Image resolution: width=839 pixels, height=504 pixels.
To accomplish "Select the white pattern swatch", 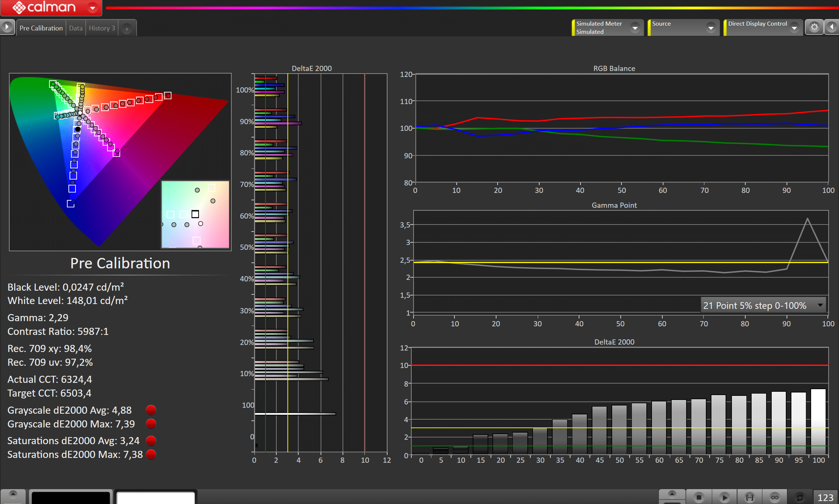I will (x=155, y=497).
